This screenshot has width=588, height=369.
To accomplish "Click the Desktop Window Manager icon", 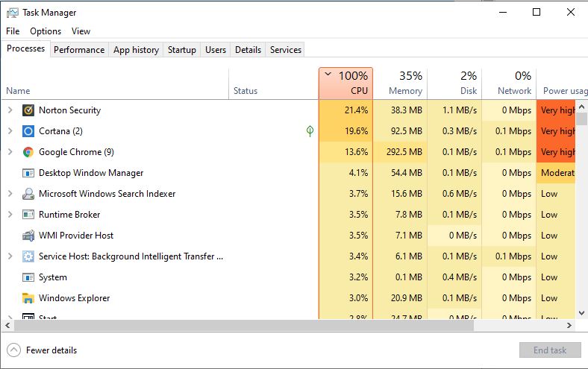I will pyautogui.click(x=28, y=173).
